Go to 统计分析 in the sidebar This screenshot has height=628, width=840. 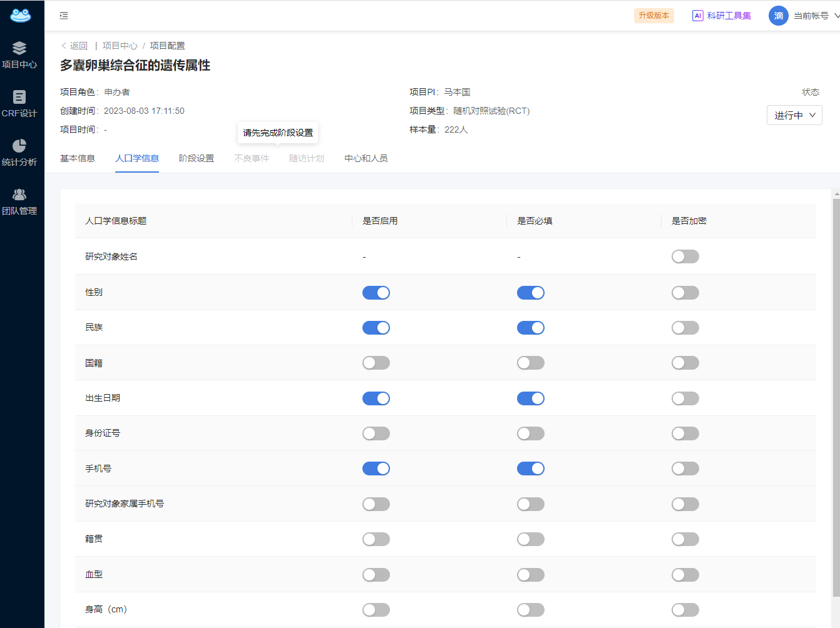pyautogui.click(x=19, y=153)
